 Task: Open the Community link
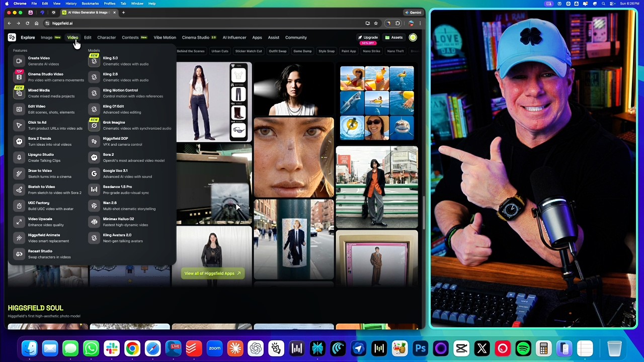point(296,37)
